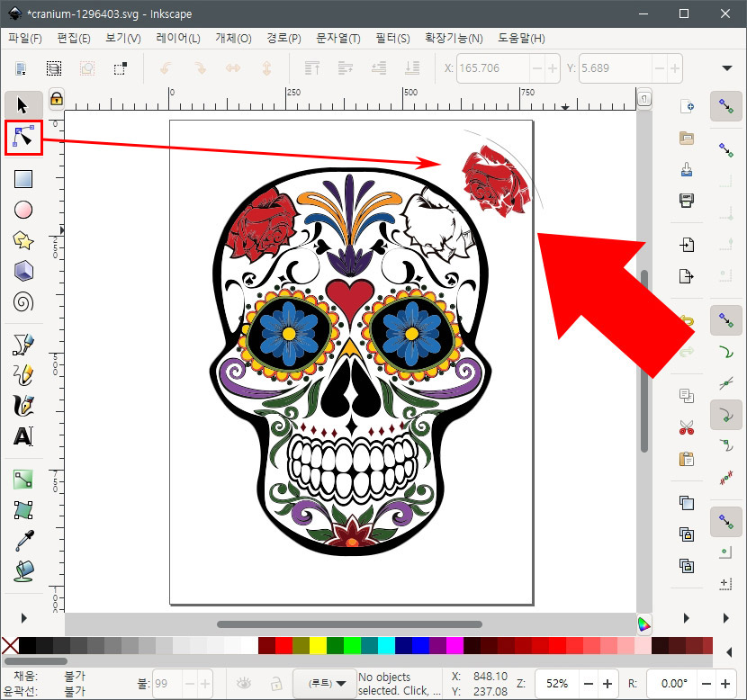Open color management triangle icon
The width and height of the screenshot is (747, 700).
[643, 624]
